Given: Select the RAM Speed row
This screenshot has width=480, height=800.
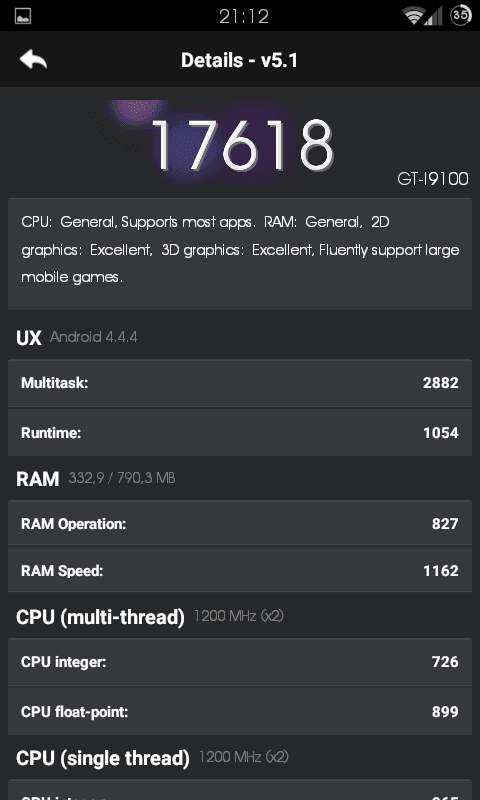Looking at the screenshot, I should point(240,570).
